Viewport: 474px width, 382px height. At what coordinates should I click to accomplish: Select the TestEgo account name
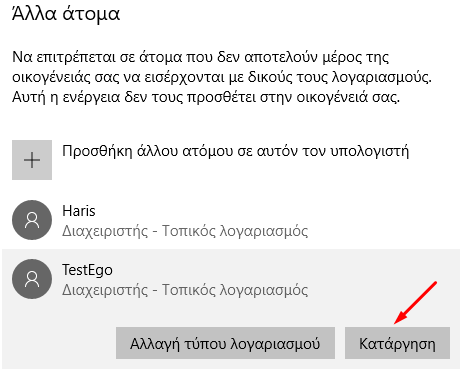(x=87, y=270)
